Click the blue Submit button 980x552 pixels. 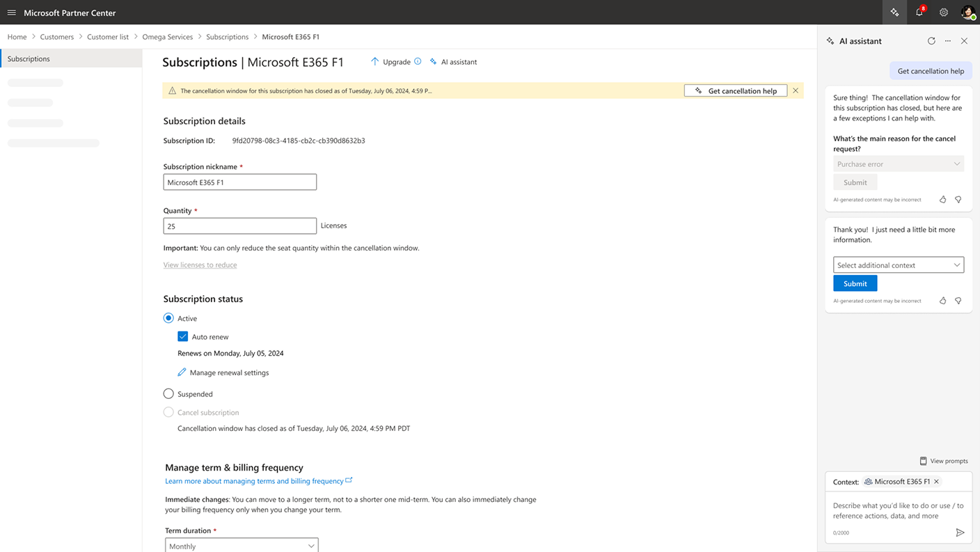click(x=855, y=283)
